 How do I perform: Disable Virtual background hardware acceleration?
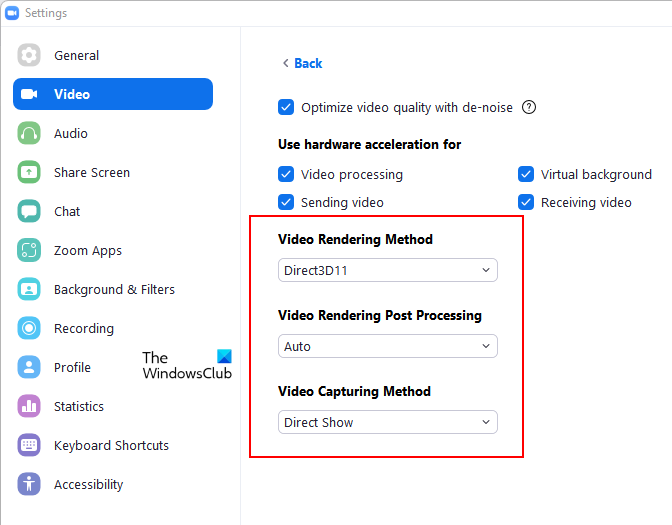526,174
